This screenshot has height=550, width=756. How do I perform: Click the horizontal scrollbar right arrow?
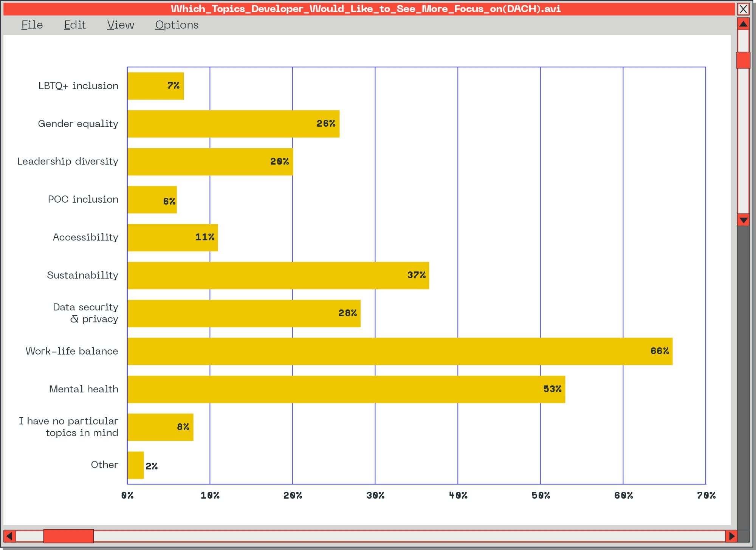click(731, 536)
